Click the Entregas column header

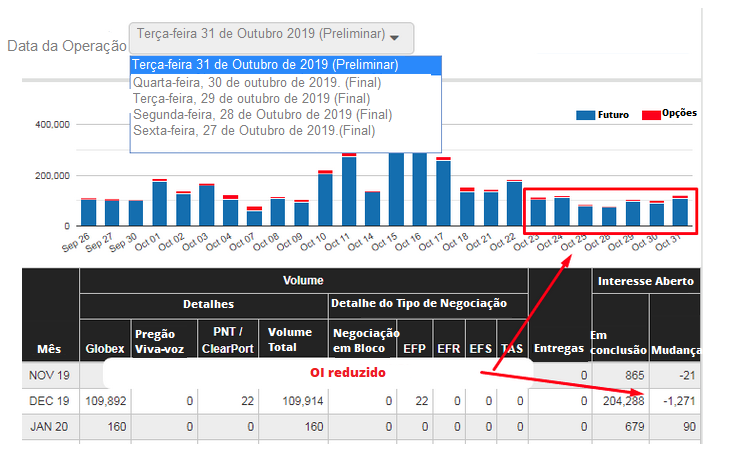pyautogui.click(x=559, y=348)
